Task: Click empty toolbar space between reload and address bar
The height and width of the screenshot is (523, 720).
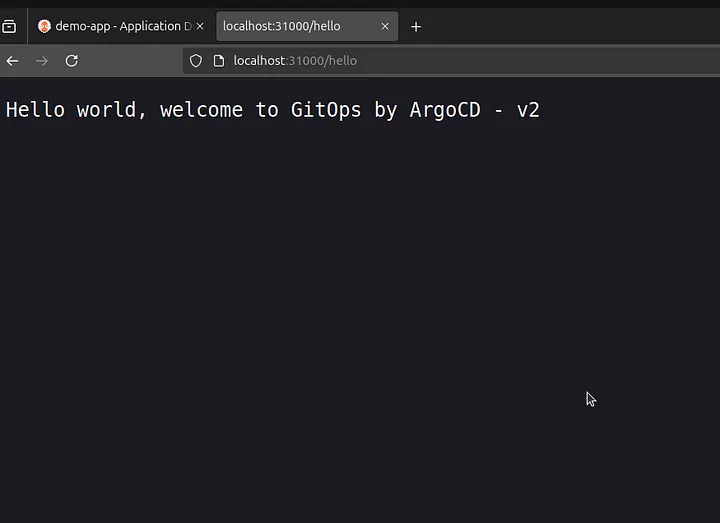Action: click(130, 61)
